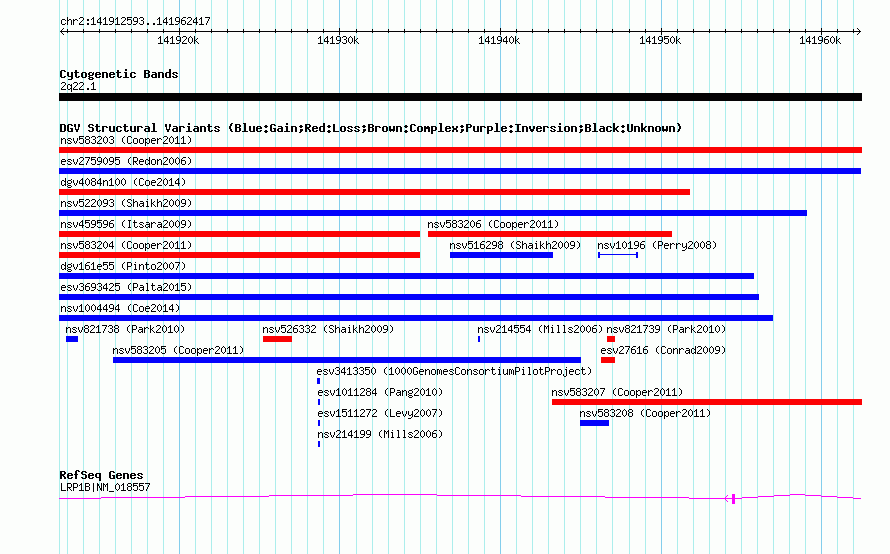Click the nsv583207 (Cooper2011) red bar
Image resolution: width=890 pixels, height=554 pixels.
707,402
